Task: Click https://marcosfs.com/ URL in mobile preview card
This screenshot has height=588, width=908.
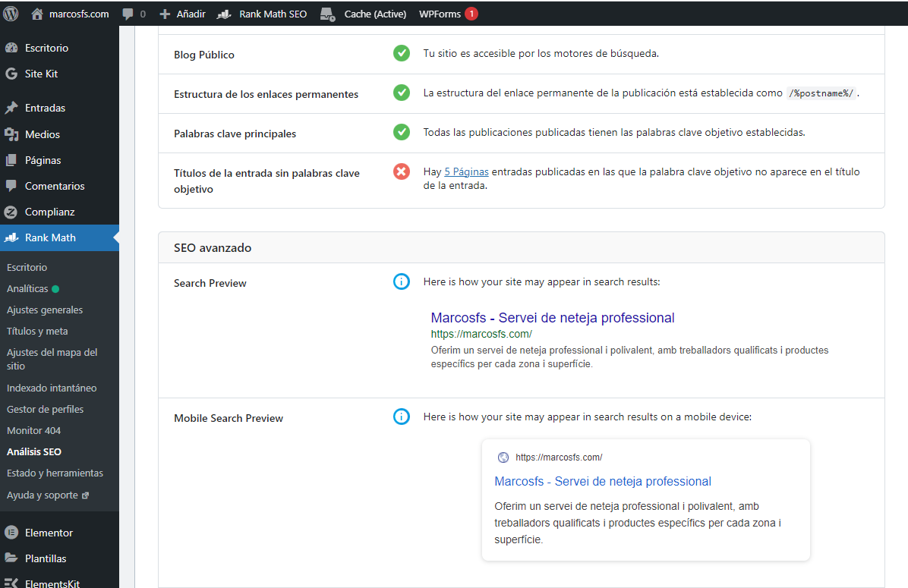Action: click(x=559, y=458)
